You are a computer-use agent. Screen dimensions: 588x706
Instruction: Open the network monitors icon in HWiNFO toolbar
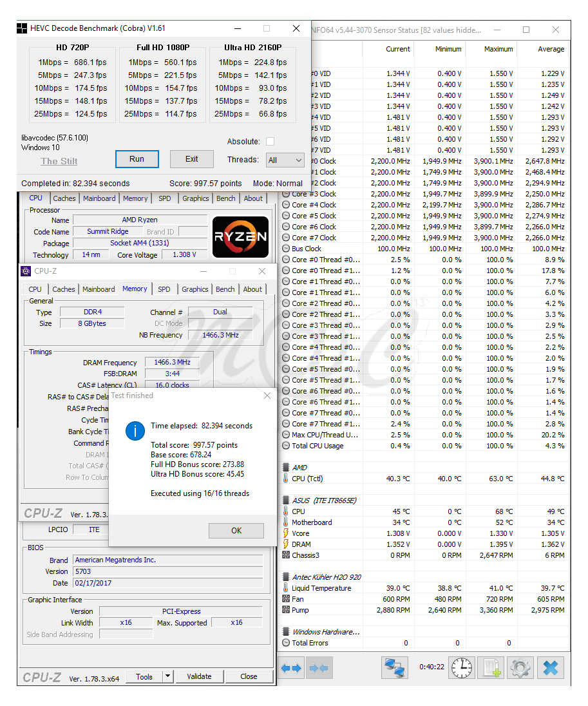pos(395,668)
